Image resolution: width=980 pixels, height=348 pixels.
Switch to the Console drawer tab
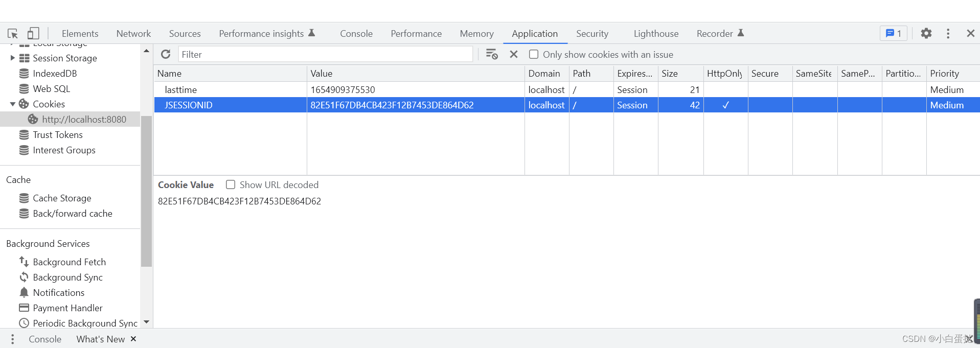pyautogui.click(x=45, y=339)
